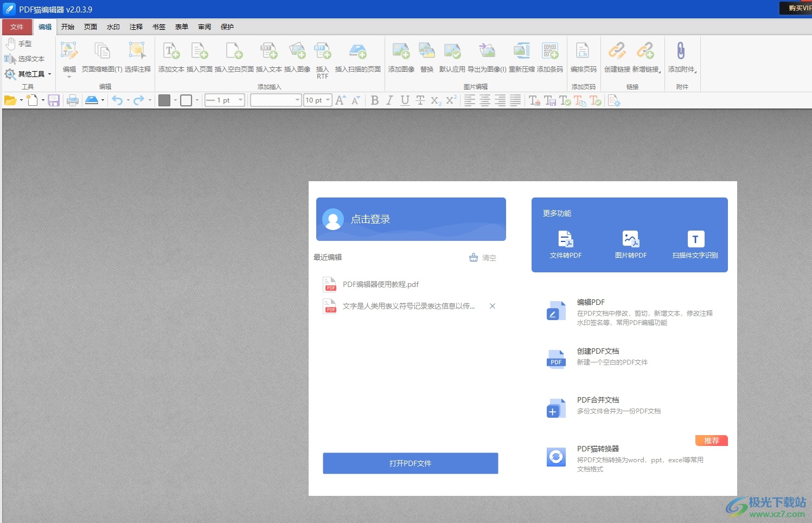Click 清空 to clear recent files
Image resolution: width=812 pixels, height=523 pixels.
click(x=483, y=258)
